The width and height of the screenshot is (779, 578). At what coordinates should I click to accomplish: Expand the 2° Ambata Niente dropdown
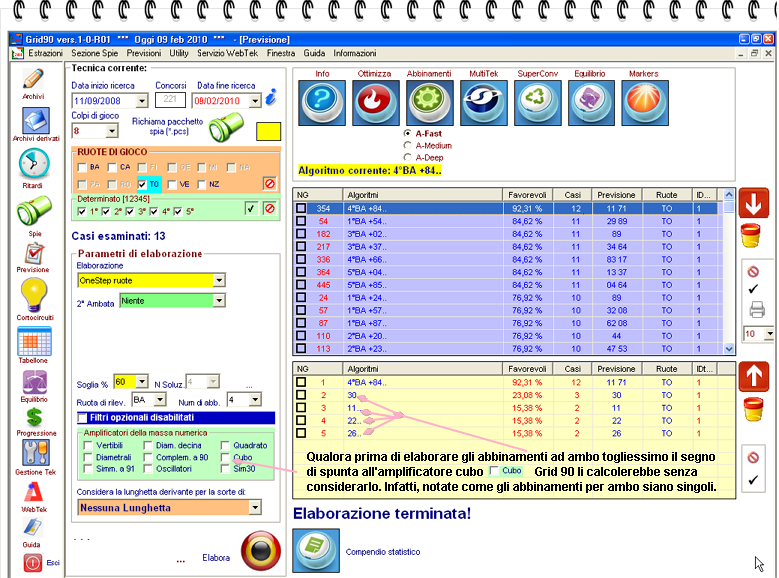219,301
